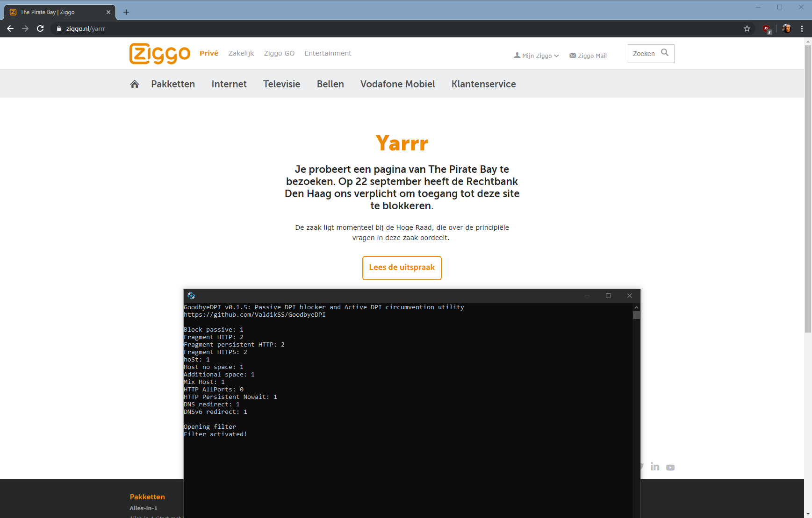Select the Entertainment tab
The image size is (812, 518).
pyautogui.click(x=328, y=53)
